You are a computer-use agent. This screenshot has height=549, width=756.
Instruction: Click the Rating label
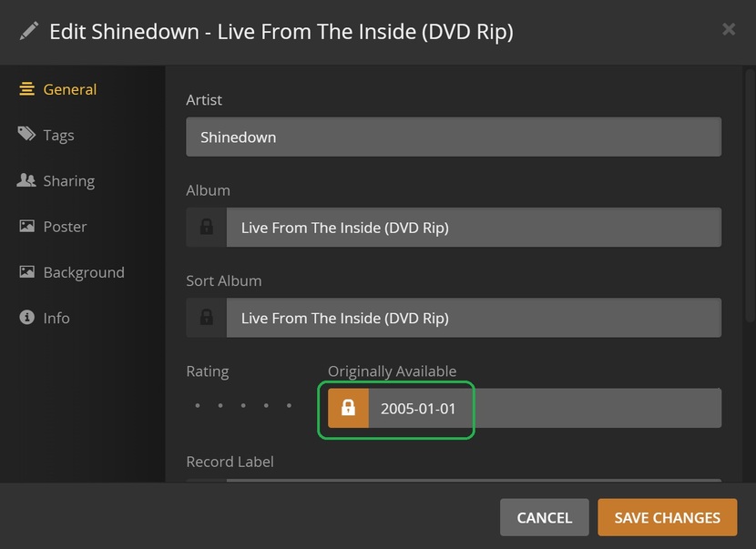point(208,371)
